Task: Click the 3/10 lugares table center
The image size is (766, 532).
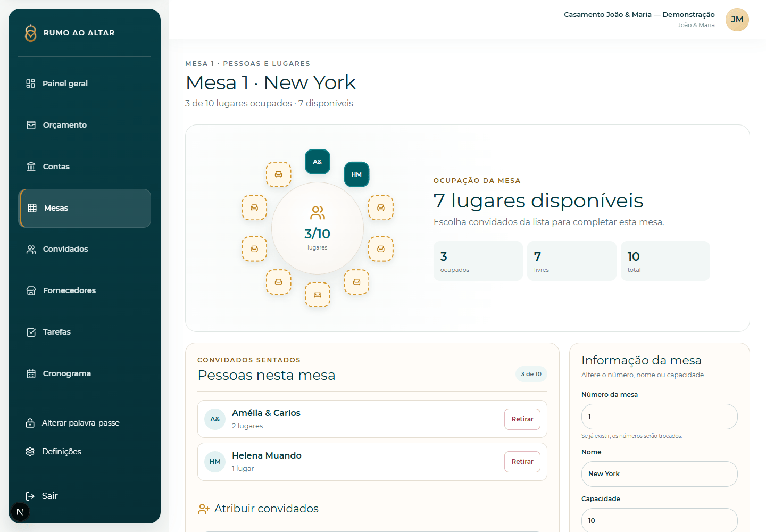Action: [318, 228]
